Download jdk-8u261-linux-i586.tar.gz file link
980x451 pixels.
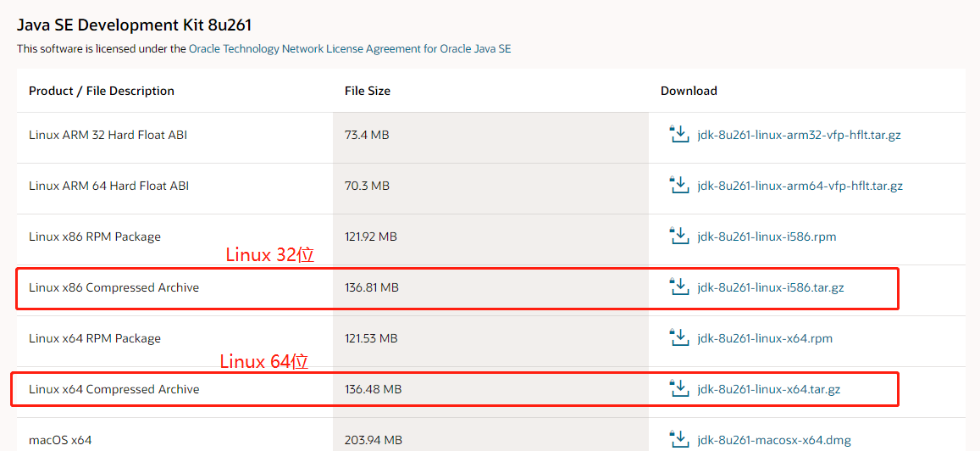(771, 287)
